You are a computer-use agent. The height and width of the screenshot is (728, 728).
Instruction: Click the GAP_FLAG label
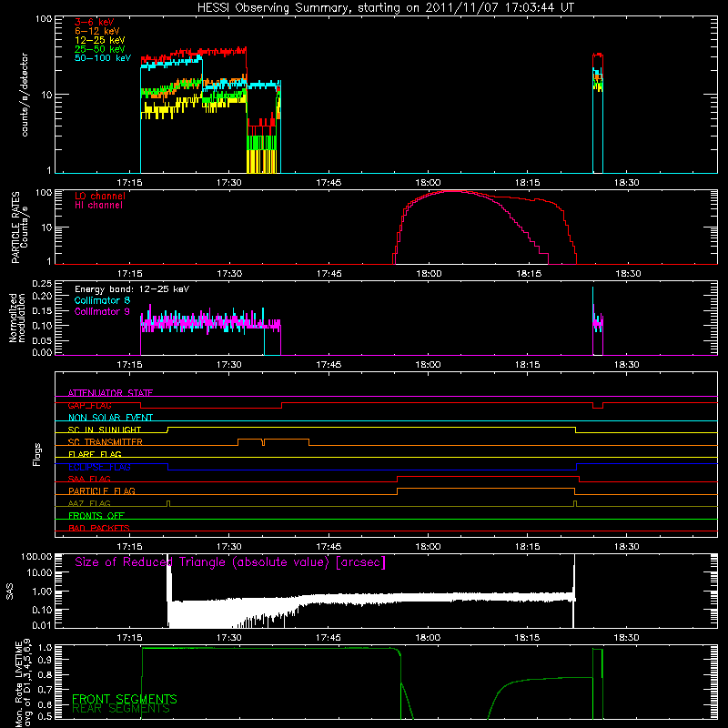89,405
